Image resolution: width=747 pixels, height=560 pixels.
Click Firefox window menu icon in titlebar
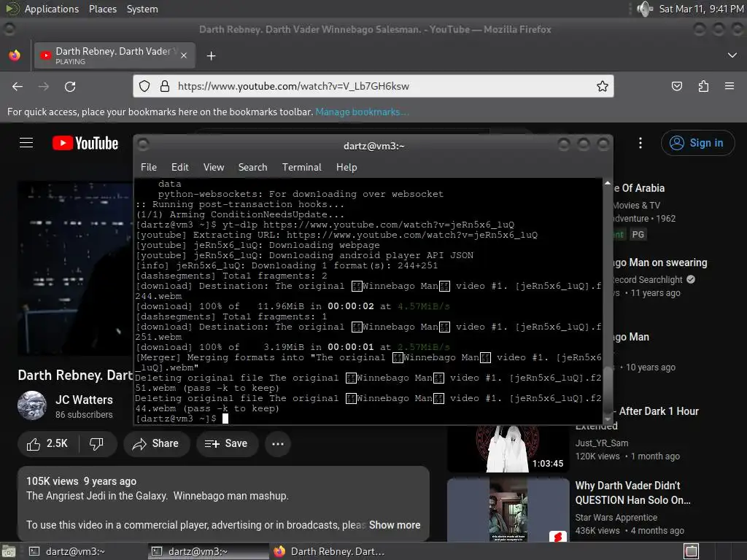click(9, 29)
